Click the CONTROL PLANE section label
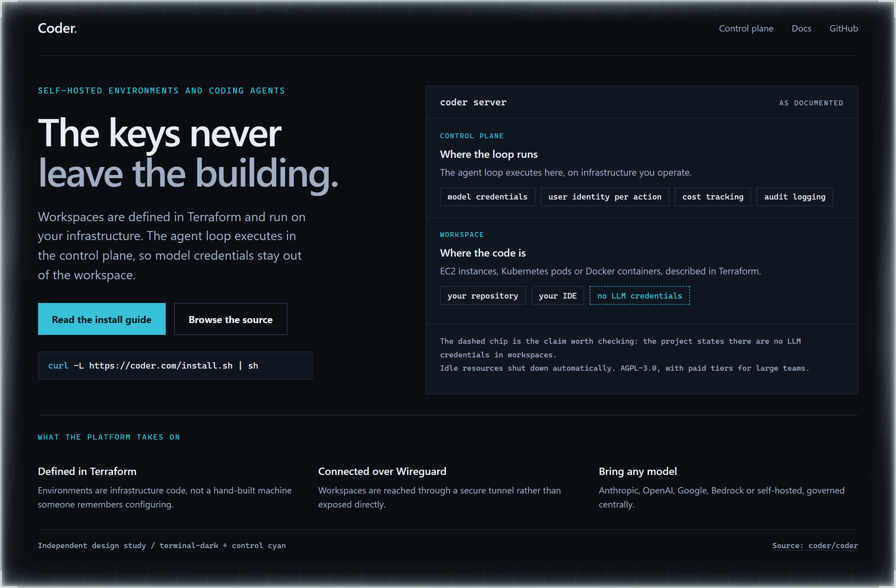 (x=472, y=136)
